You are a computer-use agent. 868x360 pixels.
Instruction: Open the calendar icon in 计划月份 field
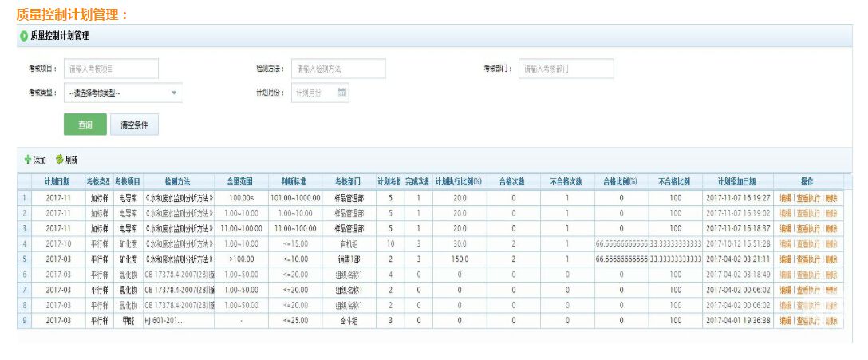coord(342,93)
